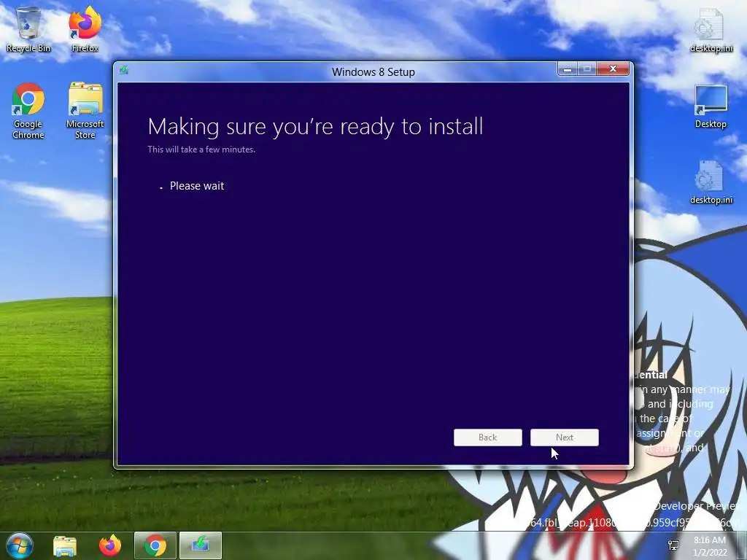Image resolution: width=747 pixels, height=560 pixels.
Task: Open the Windows Start orb
Action: [20, 545]
